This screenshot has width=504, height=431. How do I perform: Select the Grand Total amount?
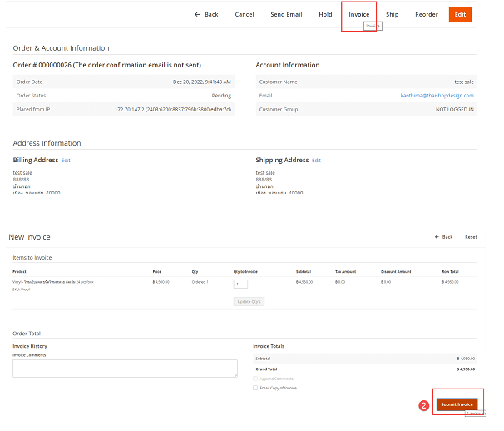pos(466,369)
